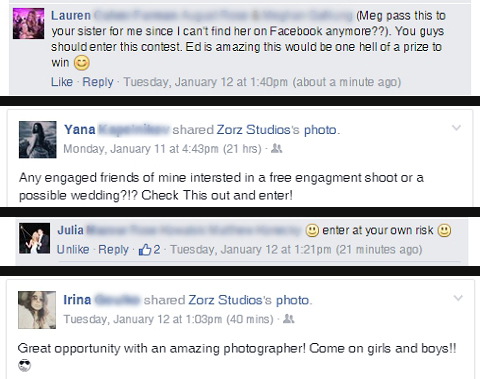Viewport: 480px width, 379px height.
Task: Reply to Lauren's comment
Action: tap(98, 82)
